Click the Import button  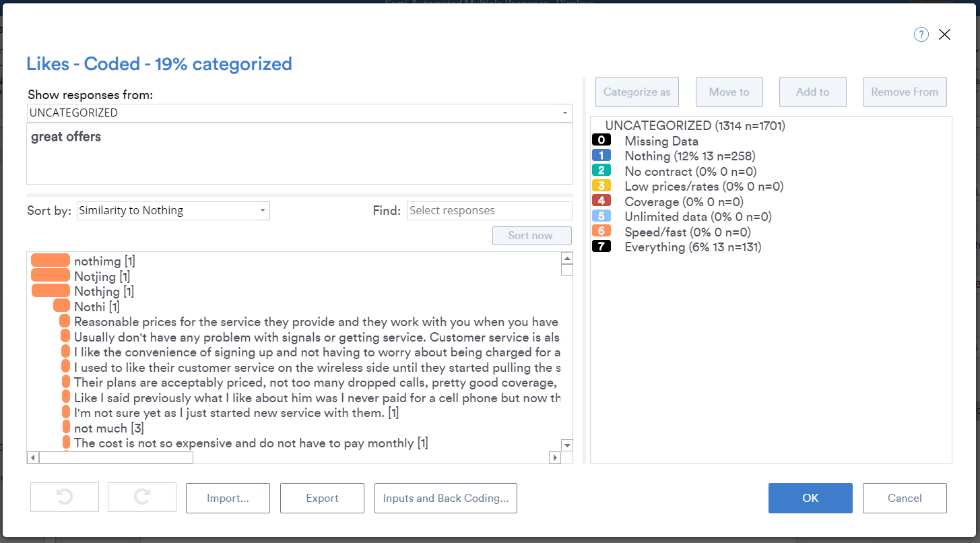click(x=228, y=498)
